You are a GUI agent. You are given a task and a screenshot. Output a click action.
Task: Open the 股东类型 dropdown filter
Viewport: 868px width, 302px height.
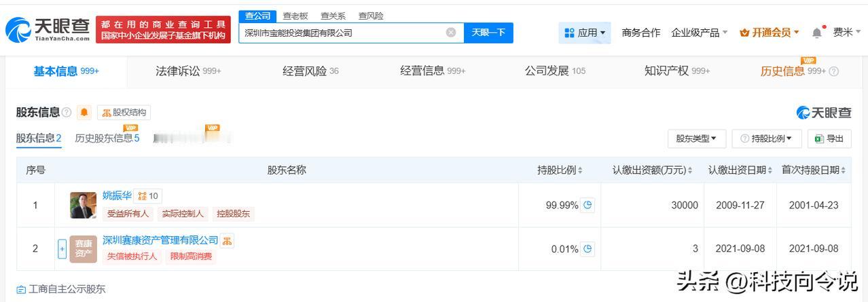point(697,138)
